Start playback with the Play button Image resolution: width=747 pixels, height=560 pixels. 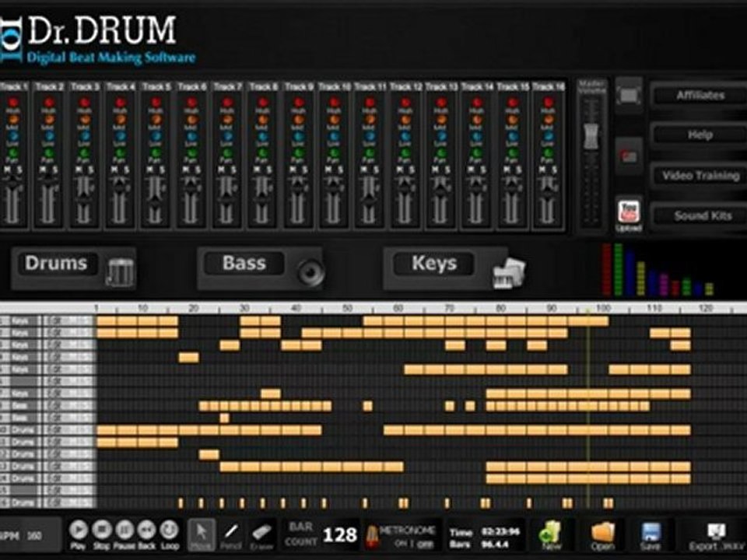coord(78,530)
